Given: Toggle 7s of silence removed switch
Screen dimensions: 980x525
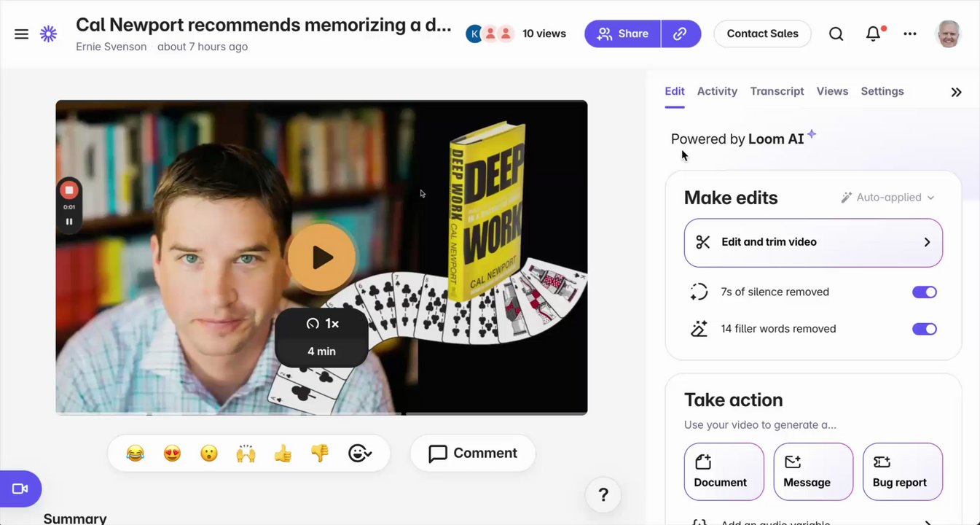Looking at the screenshot, I should coord(925,292).
